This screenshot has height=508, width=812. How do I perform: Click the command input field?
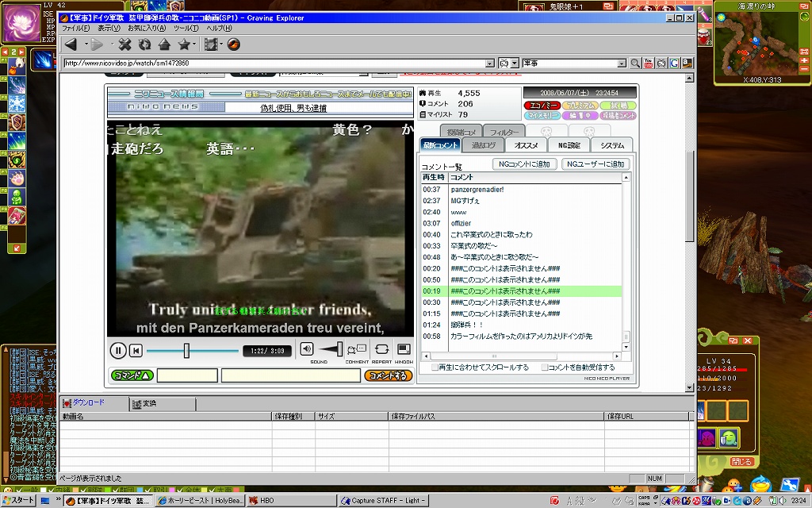(x=187, y=375)
